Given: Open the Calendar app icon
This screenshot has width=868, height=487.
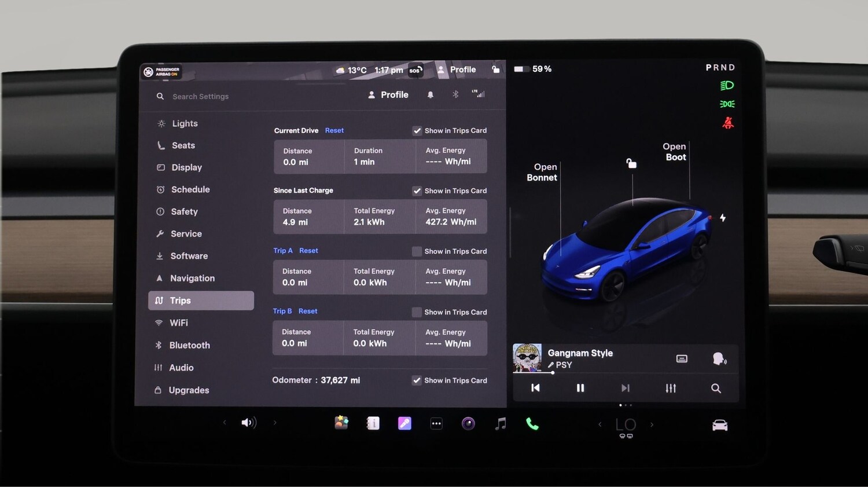Looking at the screenshot, I should click(x=372, y=423).
